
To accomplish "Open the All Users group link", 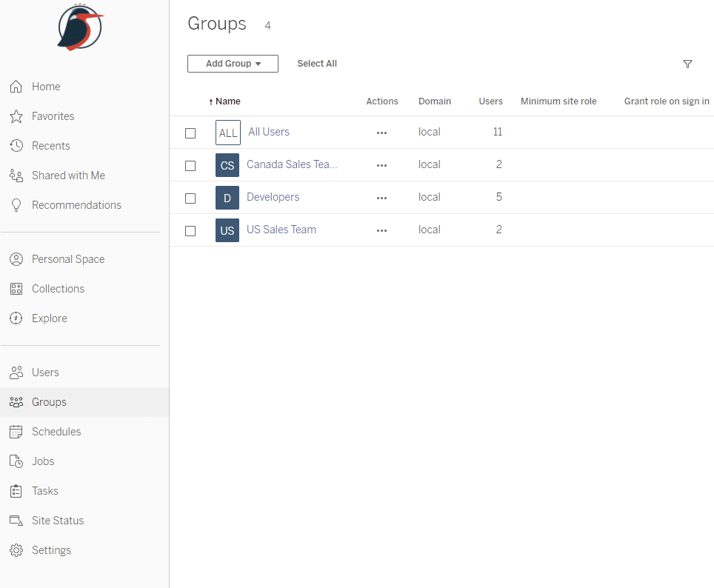I will (269, 132).
